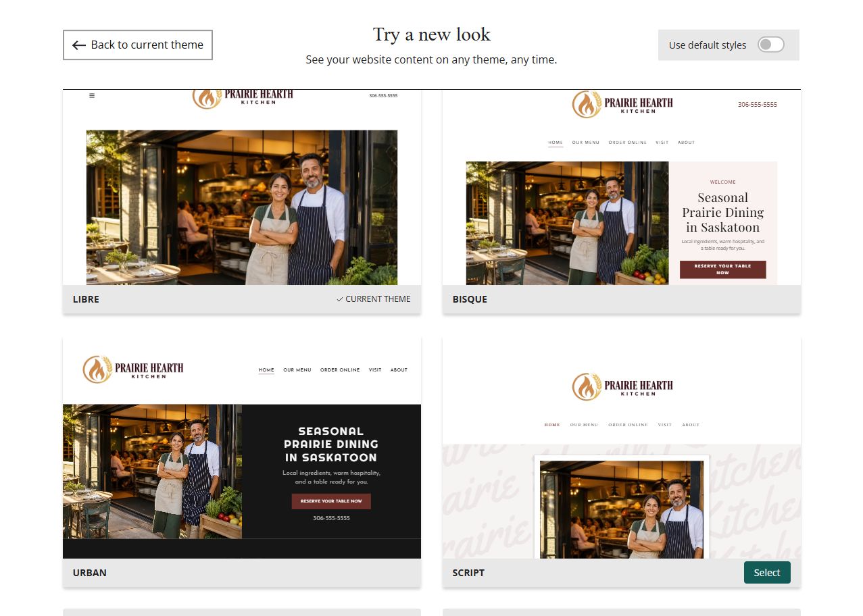Click the See your website content subtitle

point(431,59)
